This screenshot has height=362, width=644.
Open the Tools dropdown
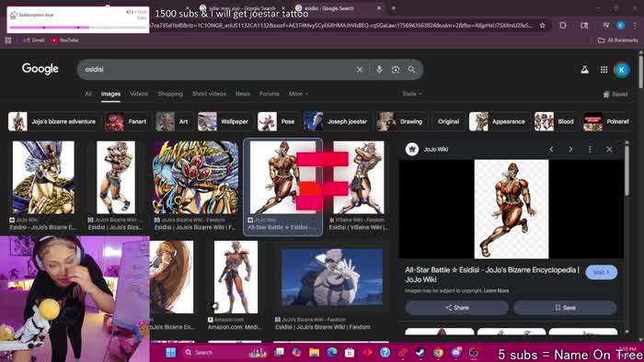(x=411, y=94)
